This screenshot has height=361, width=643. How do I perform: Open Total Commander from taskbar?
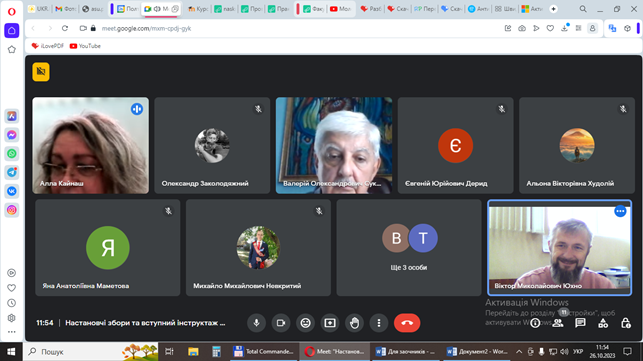pyautogui.click(x=264, y=352)
